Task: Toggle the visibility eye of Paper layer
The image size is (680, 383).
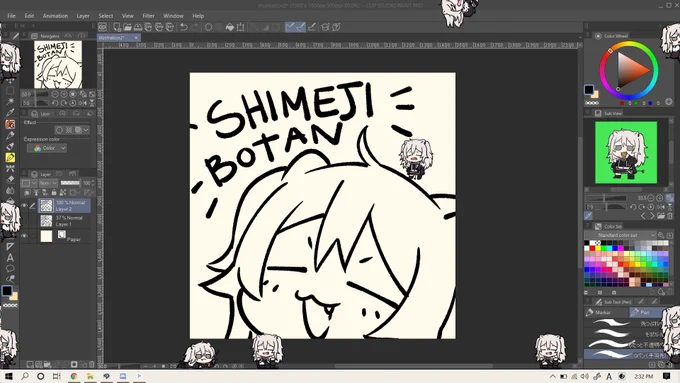Action: pyautogui.click(x=24, y=236)
